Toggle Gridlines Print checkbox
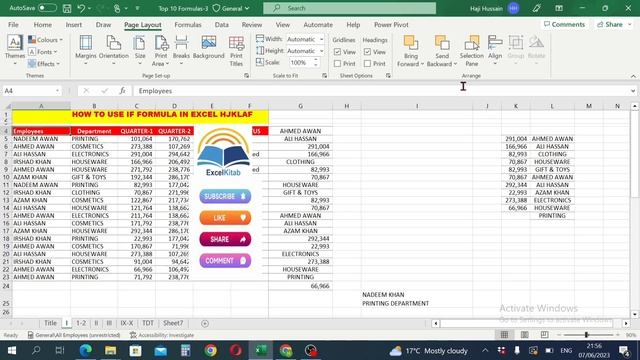The image size is (640, 360). (337, 64)
